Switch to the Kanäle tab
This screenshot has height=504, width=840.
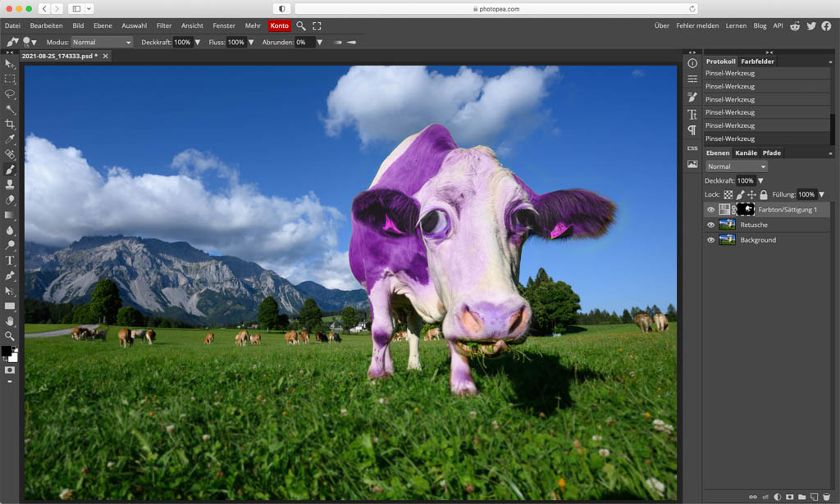pyautogui.click(x=746, y=153)
